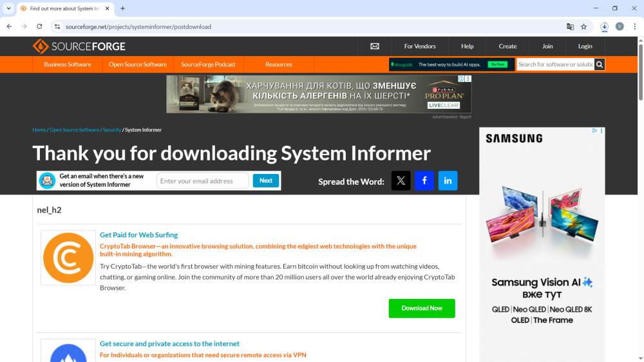Image resolution: width=644 pixels, height=362 pixels.
Task: Share on Facebook
Action: click(424, 181)
